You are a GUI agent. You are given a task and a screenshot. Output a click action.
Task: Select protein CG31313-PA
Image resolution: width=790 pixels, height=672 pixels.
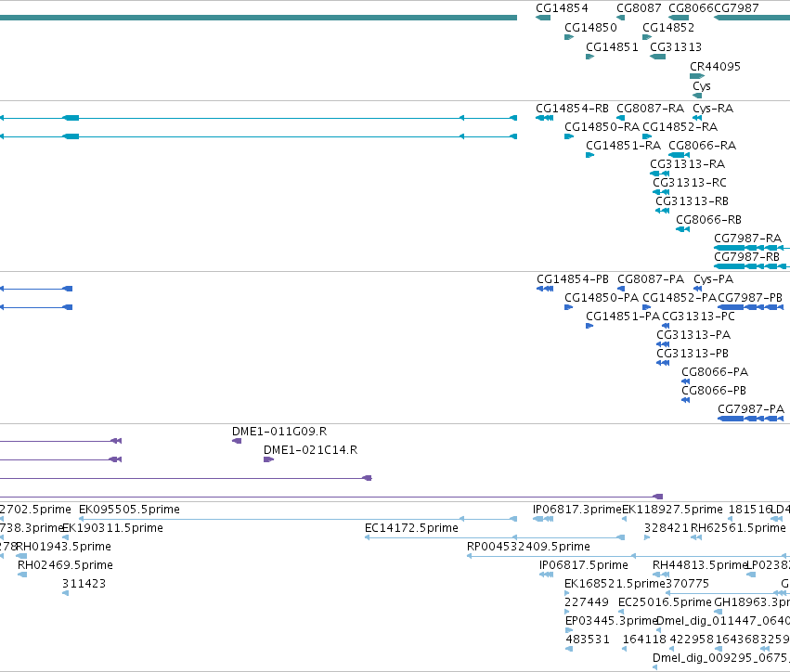[x=693, y=335]
